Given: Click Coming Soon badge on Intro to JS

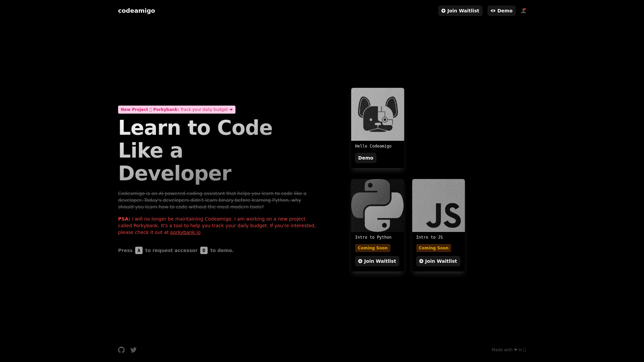Looking at the screenshot, I should pyautogui.click(x=434, y=248).
